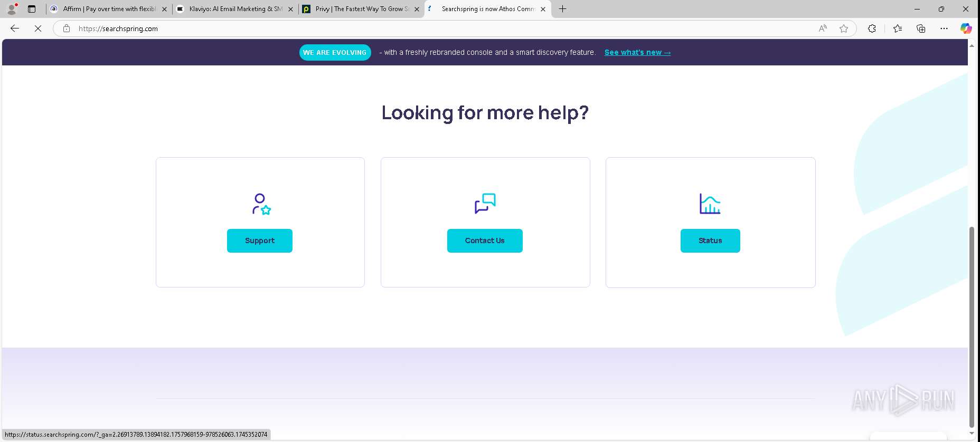Click the Support button

click(x=260, y=241)
